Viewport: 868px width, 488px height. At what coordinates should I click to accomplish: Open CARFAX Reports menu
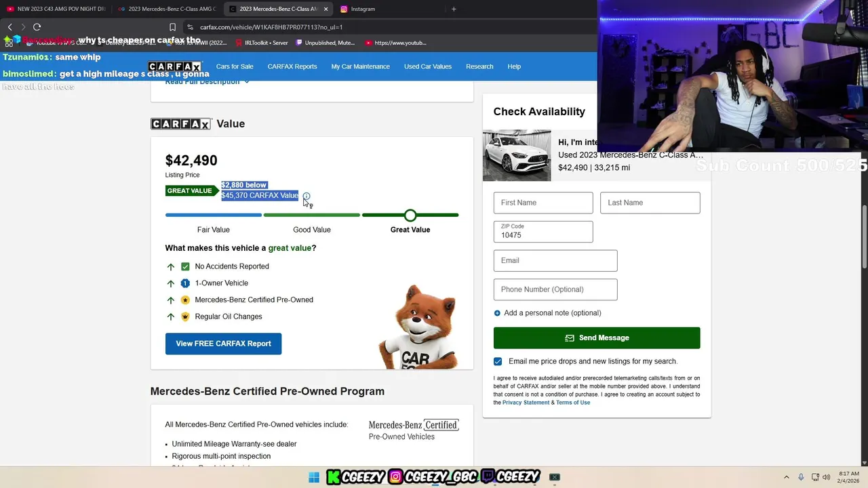292,66
